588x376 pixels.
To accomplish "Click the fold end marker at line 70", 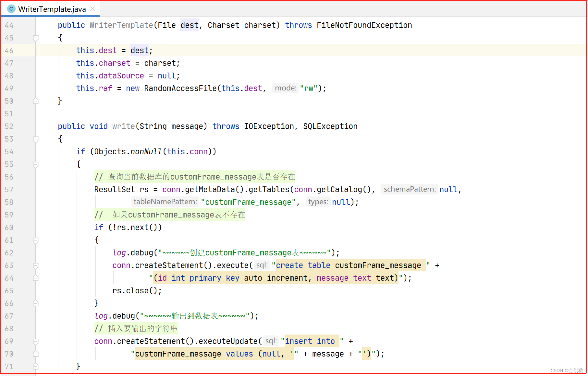I will click(x=36, y=354).
